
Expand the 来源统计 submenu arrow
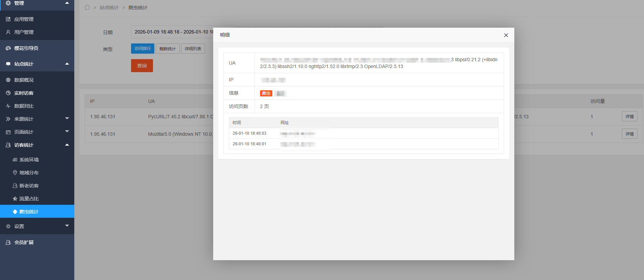point(67,119)
